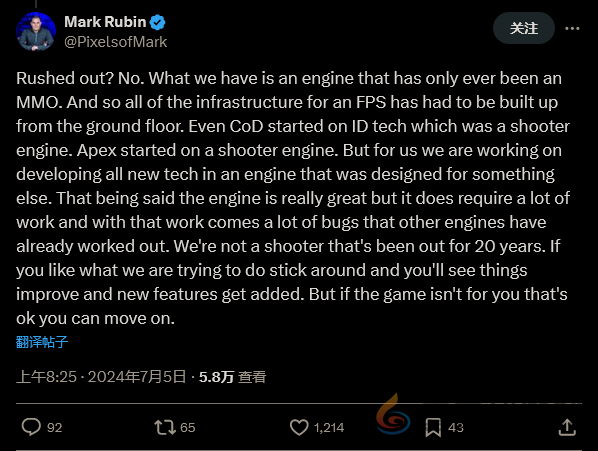Click the 关注 follow button

tap(524, 28)
